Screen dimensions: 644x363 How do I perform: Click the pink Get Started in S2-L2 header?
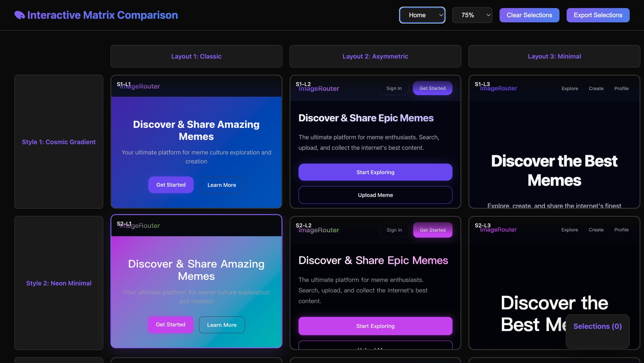(x=433, y=230)
